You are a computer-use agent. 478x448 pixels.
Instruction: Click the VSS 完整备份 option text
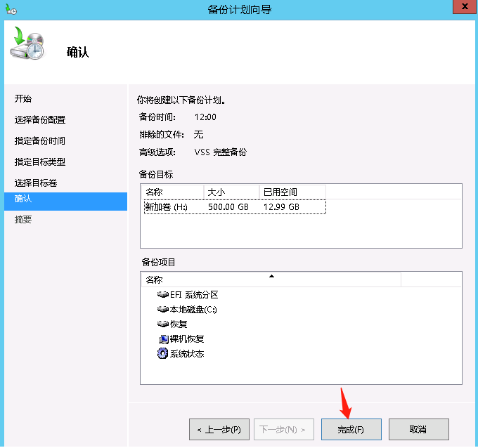tap(221, 152)
